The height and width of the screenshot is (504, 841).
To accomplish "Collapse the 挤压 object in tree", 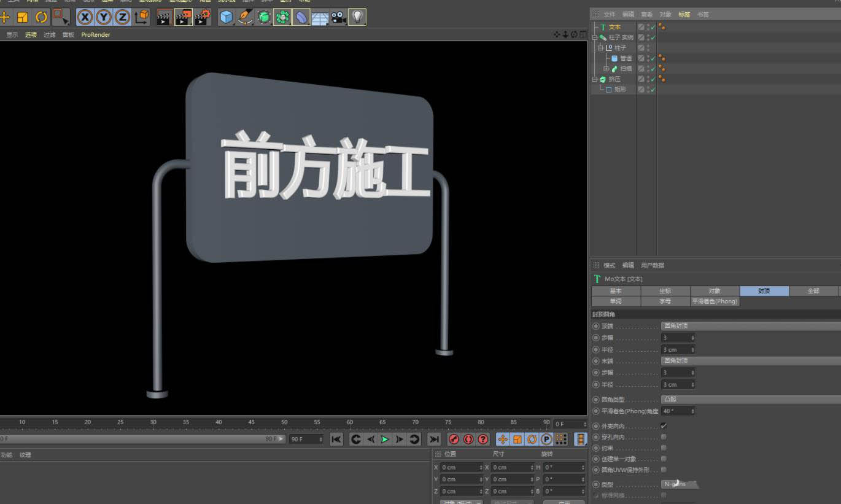I will pos(595,79).
